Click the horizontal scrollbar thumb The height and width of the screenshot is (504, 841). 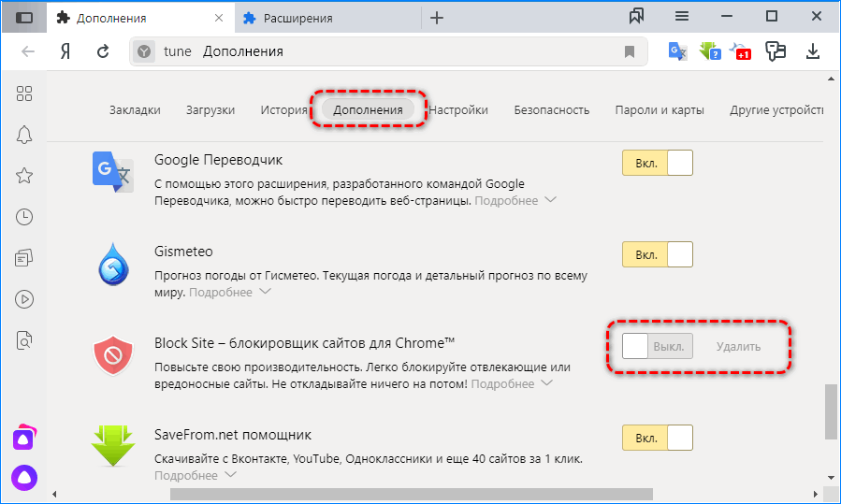pos(412,494)
